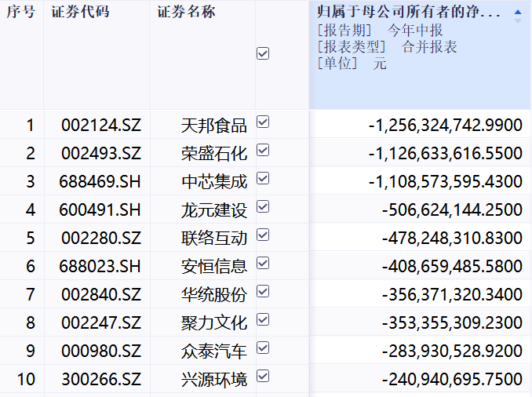Toggle the checkbox for 华统股份

[x=263, y=291]
